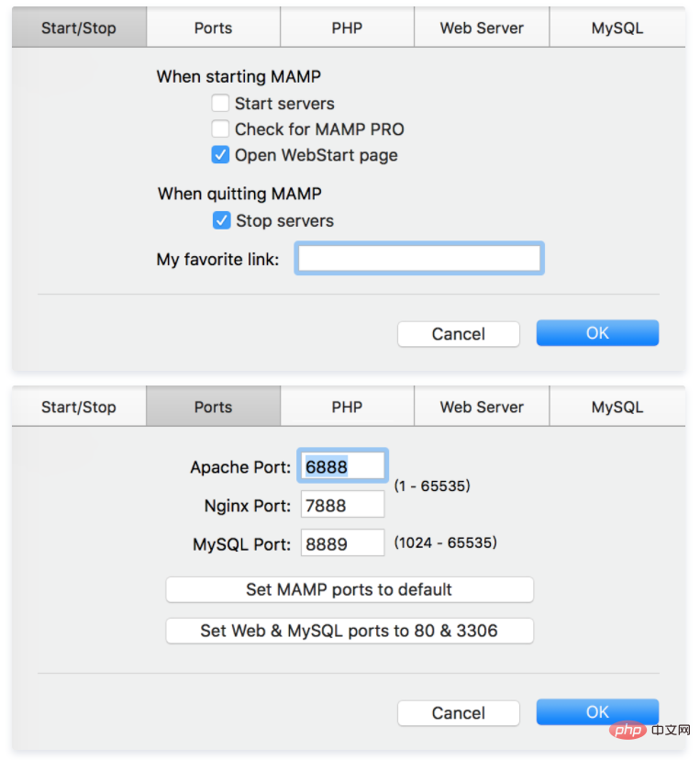The image size is (700, 760).
Task: Click the 'My favorite link:' label
Action: (x=217, y=260)
